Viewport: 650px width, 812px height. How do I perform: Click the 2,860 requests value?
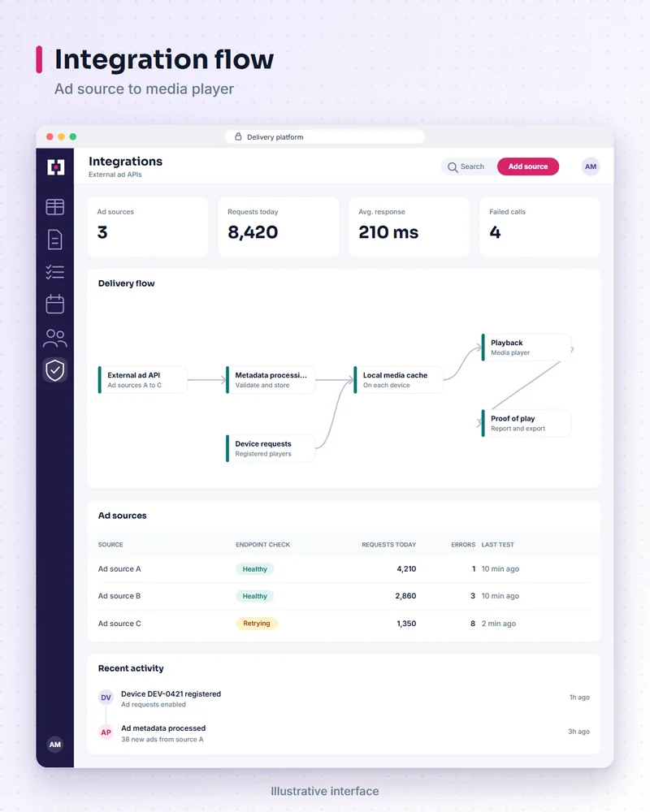(405, 596)
